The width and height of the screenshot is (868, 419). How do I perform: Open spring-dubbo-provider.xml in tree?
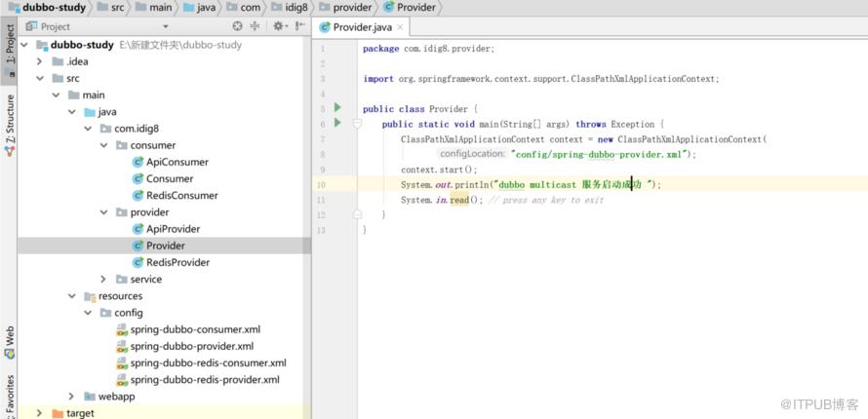pyautogui.click(x=191, y=346)
